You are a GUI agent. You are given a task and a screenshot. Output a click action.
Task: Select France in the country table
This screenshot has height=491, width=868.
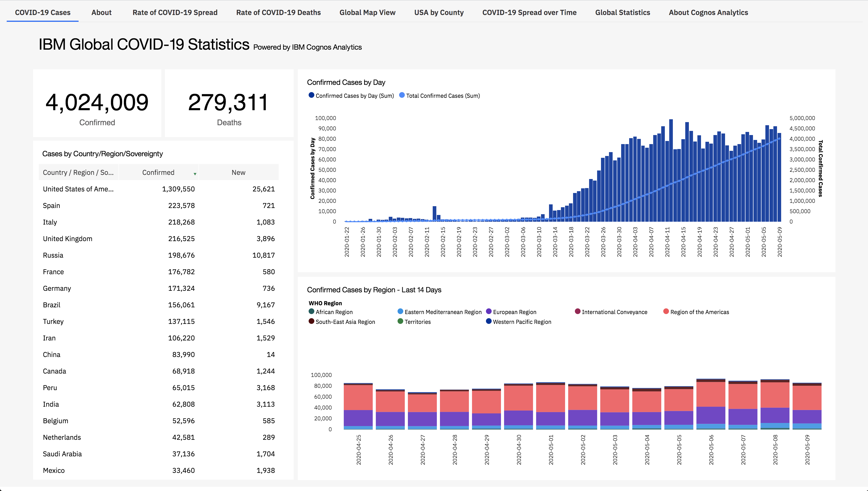click(x=159, y=272)
